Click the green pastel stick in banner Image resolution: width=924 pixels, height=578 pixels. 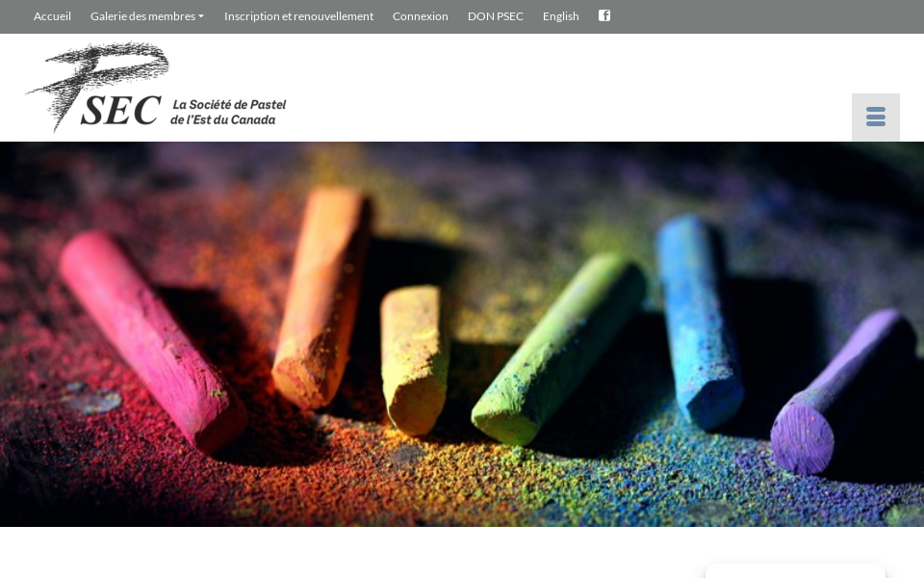[560, 347]
